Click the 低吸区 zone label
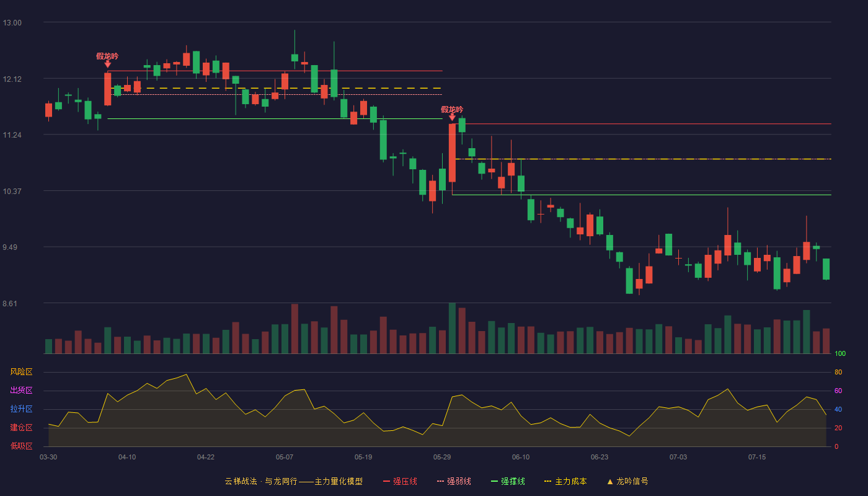Screen dimensions: 868x496 [21, 446]
